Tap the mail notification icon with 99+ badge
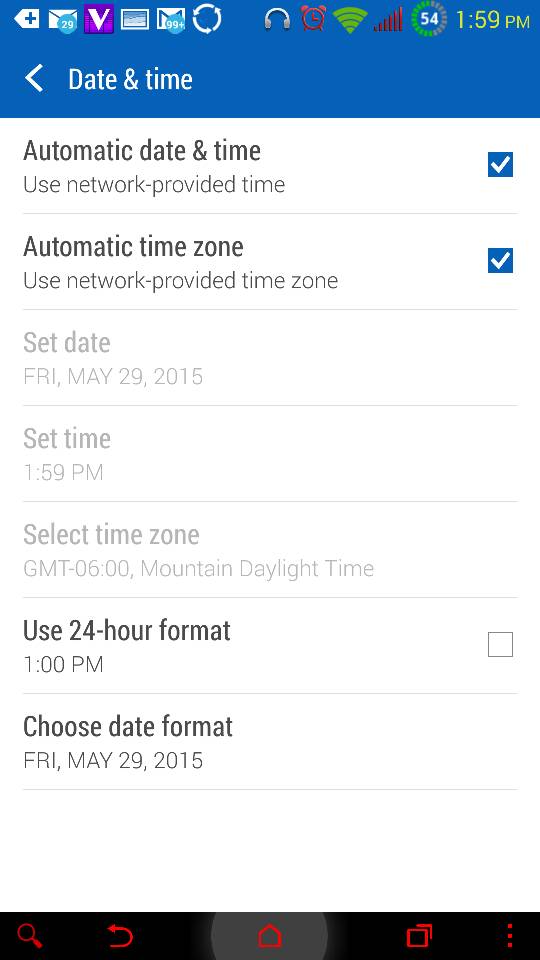This screenshot has height=960, width=540. [170, 20]
